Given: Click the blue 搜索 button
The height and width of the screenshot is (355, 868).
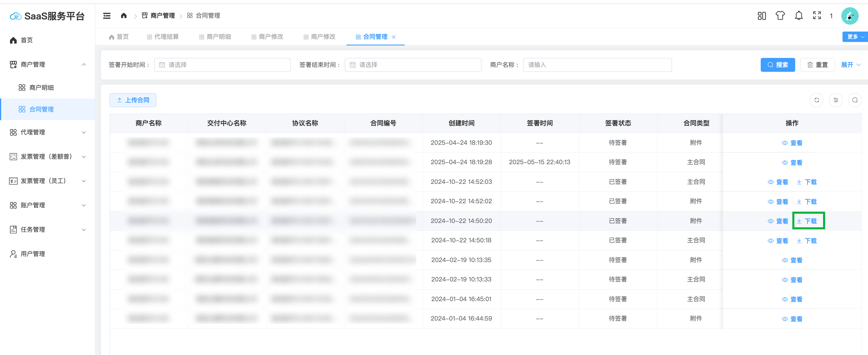Looking at the screenshot, I should coord(777,65).
